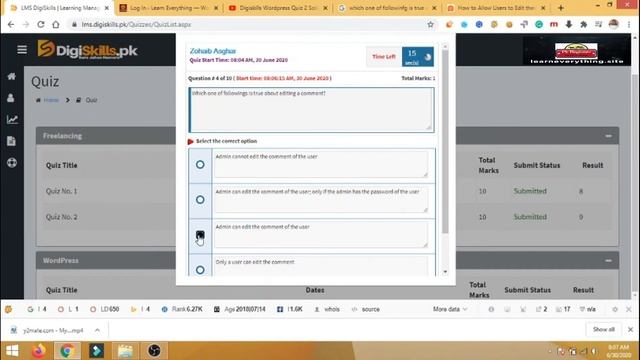Collapse the WordPress section

pyautogui.click(x=608, y=260)
